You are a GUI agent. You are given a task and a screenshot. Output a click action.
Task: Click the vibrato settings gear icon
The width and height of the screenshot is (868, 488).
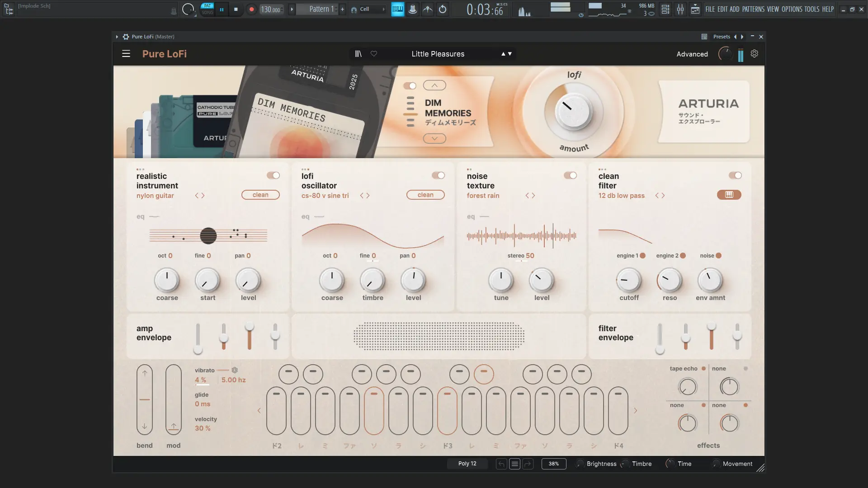point(235,370)
